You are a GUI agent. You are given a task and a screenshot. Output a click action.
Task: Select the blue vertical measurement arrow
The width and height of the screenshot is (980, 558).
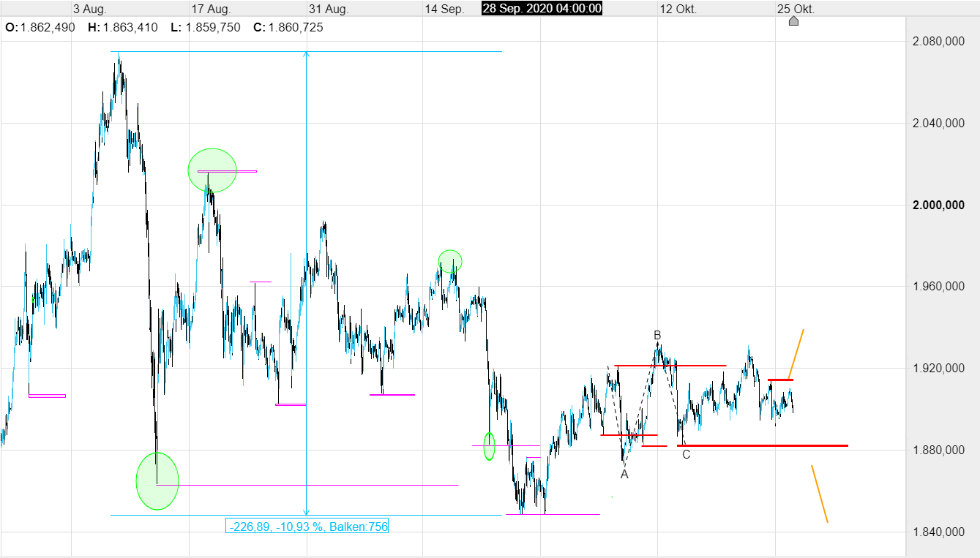pyautogui.click(x=307, y=283)
